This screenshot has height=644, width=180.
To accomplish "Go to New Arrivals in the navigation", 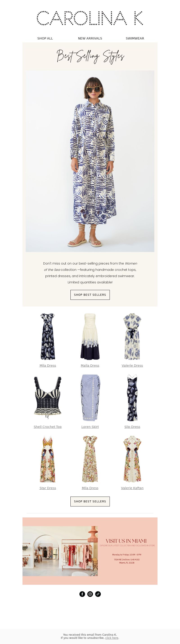I will coord(90,38).
